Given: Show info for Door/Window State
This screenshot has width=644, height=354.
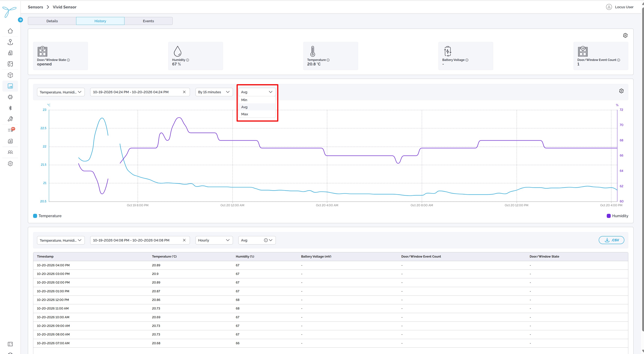Looking at the screenshot, I should [x=68, y=60].
